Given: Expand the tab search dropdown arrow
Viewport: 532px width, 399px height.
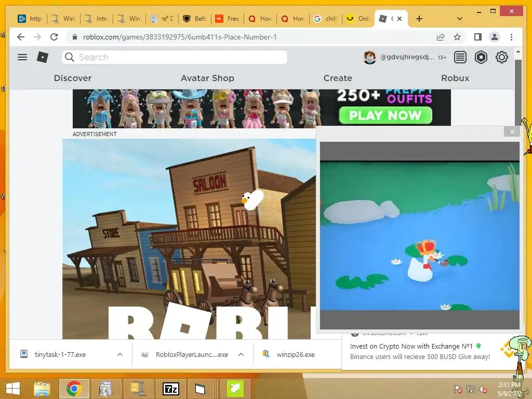Looking at the screenshot, I should pyautogui.click(x=459, y=19).
